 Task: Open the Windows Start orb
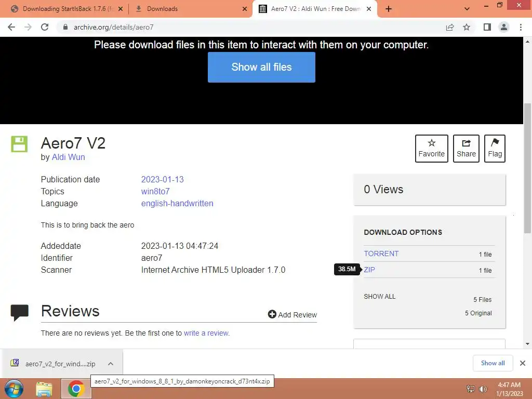[x=14, y=389]
